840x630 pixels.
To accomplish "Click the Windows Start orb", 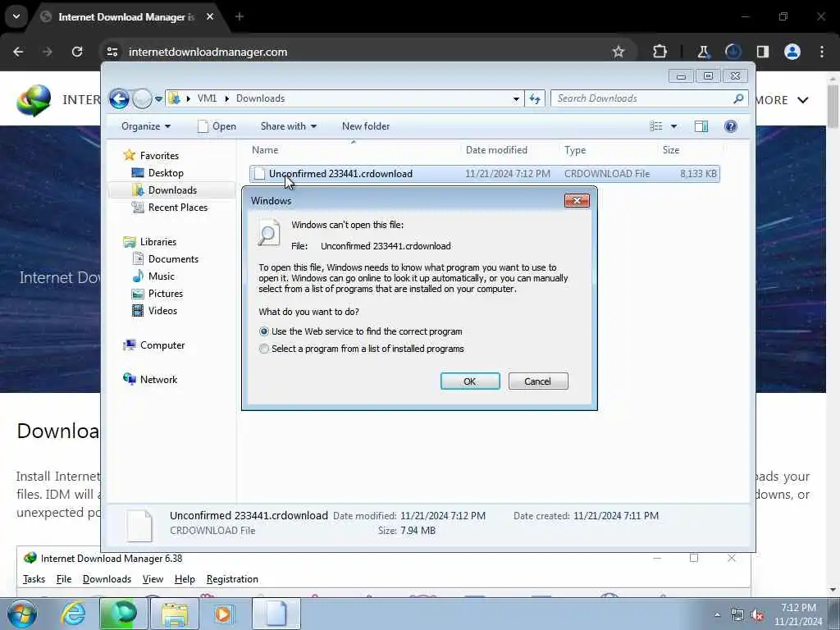I will coord(22,614).
